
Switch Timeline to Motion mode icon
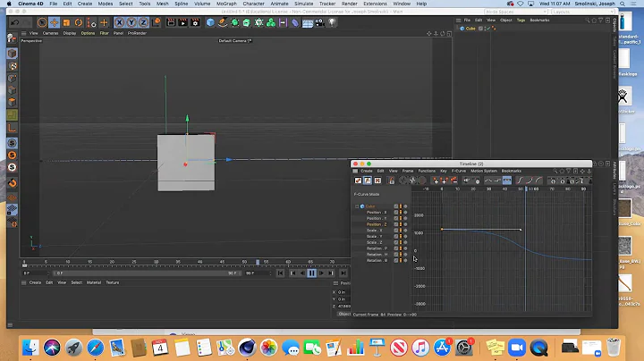tap(377, 180)
